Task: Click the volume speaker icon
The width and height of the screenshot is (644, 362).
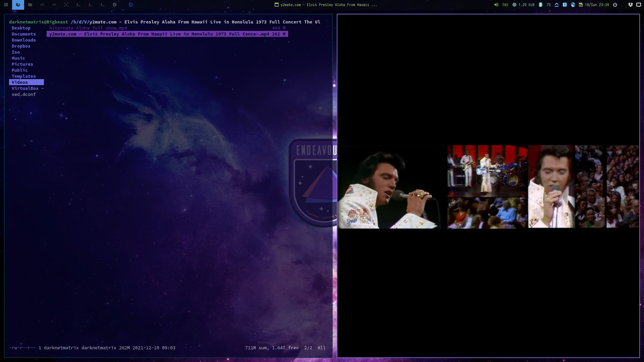Action: click(x=496, y=5)
